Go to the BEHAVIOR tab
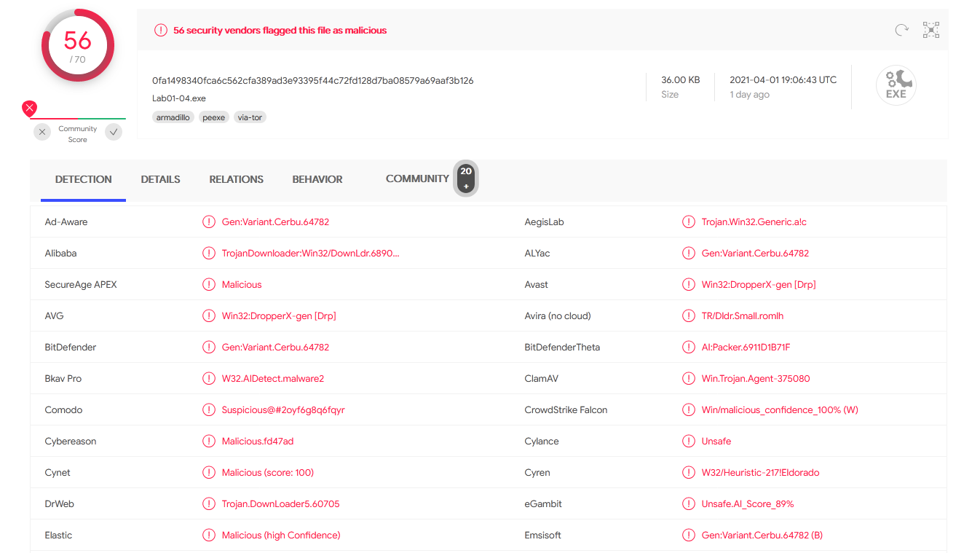The image size is (980, 553). [317, 179]
